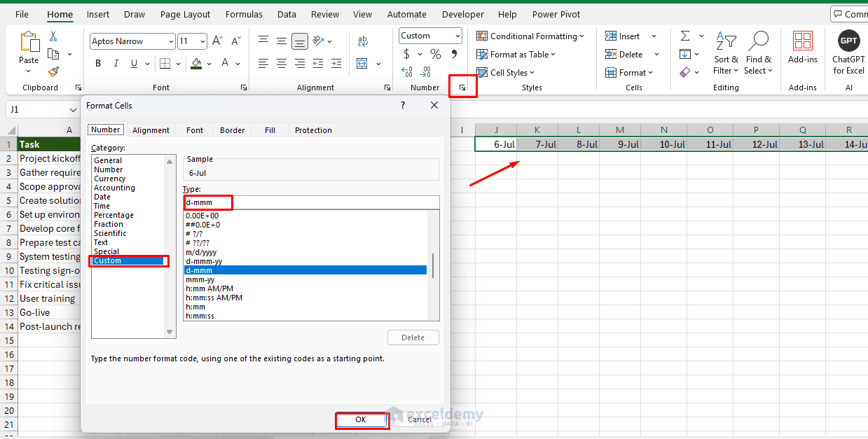Select Date in Category list
This screenshot has width=868, height=439.
102,197
